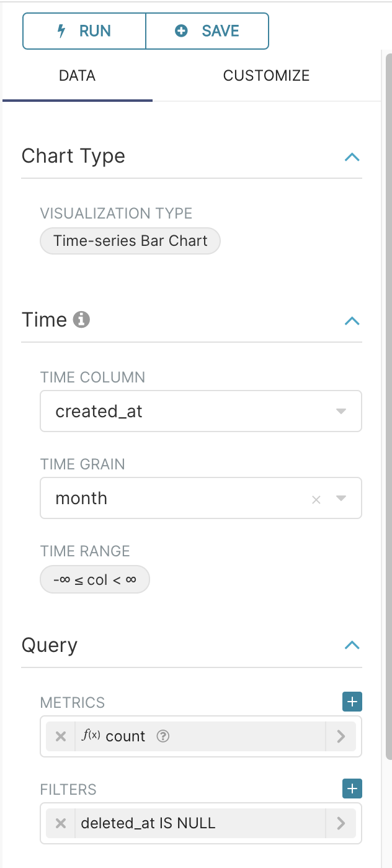Open deleted_at filter details arrow

tap(341, 823)
